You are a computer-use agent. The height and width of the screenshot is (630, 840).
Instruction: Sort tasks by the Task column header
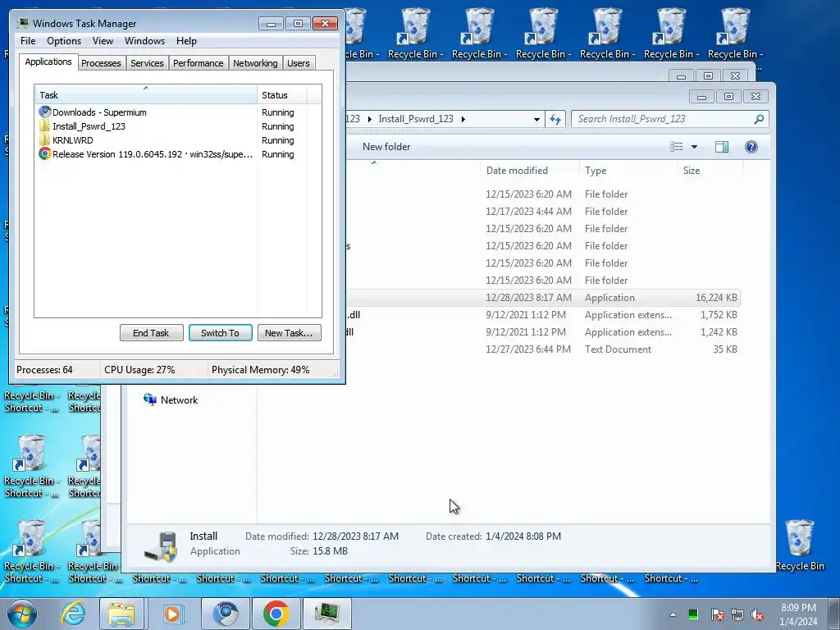pos(146,95)
